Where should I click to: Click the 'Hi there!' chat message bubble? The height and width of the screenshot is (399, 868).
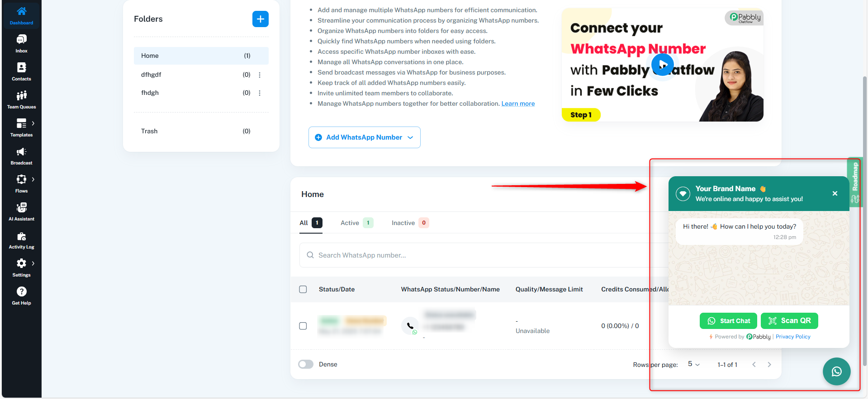[740, 232]
